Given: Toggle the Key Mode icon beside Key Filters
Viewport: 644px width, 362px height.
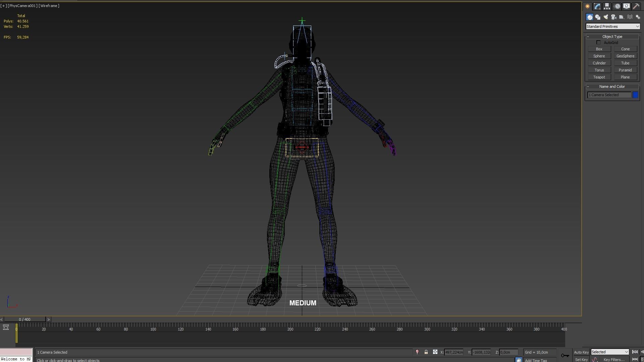Looking at the screenshot, I should (635, 360).
